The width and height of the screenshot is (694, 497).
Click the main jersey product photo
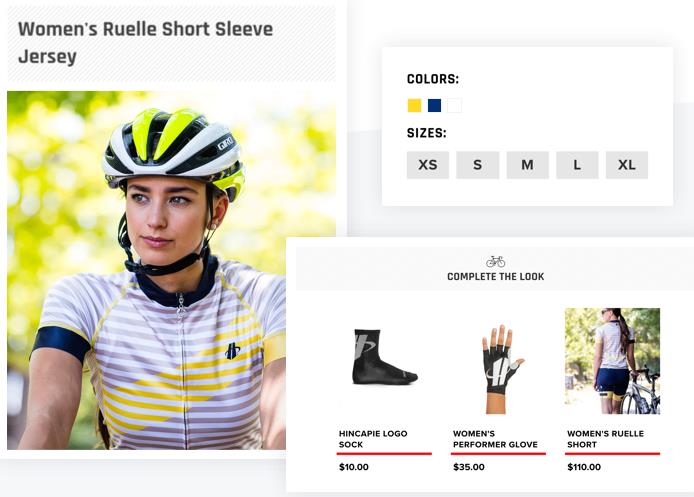(x=170, y=270)
